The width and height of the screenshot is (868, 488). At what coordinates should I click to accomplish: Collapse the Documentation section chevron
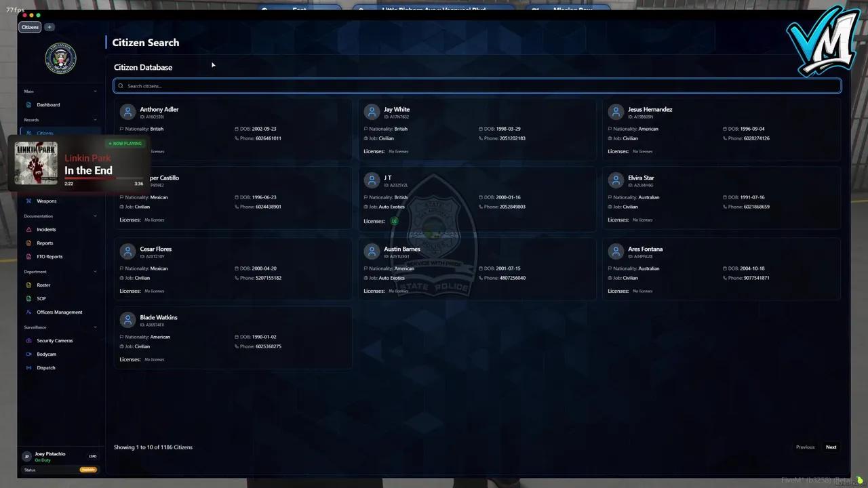[95, 216]
